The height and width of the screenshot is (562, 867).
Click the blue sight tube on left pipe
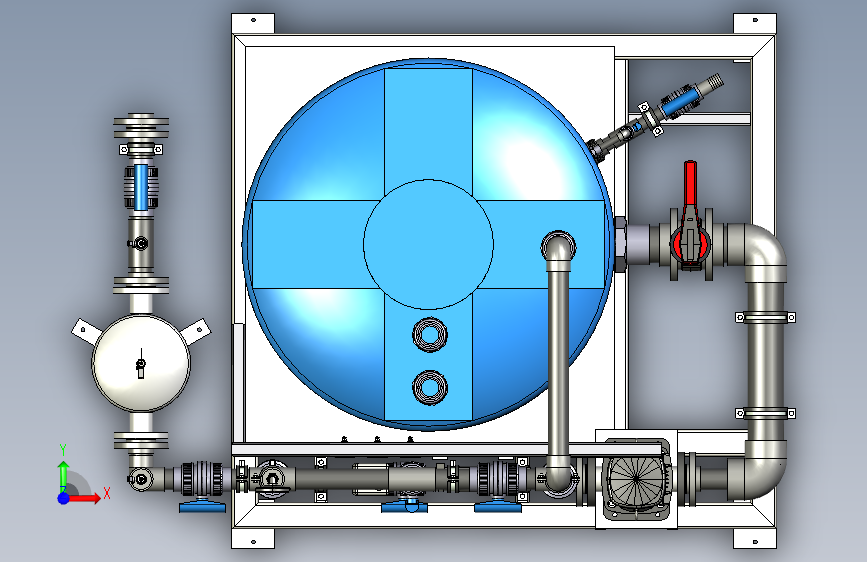click(x=141, y=187)
